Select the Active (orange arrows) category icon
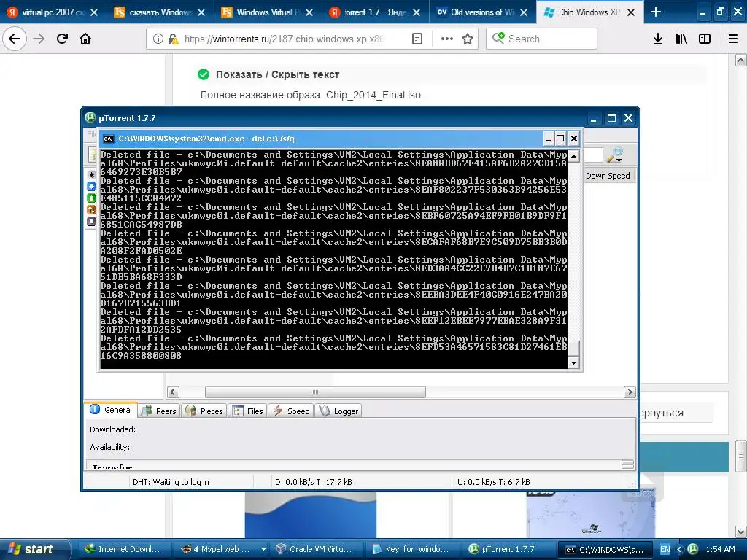 click(x=91, y=209)
